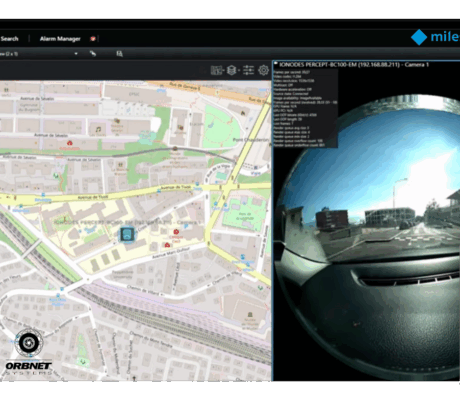Click the IONODES camera label on the map
The width and height of the screenshot is (460, 400).
pos(125,222)
